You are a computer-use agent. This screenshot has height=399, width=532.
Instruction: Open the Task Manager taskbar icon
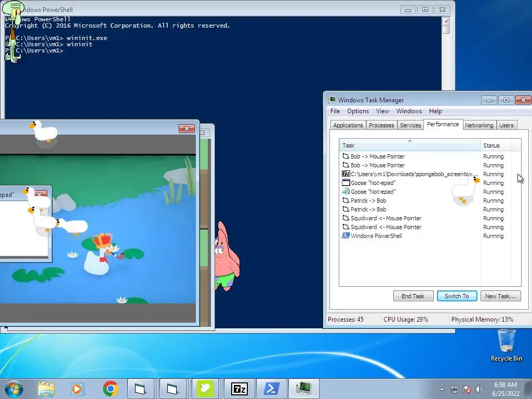point(304,389)
